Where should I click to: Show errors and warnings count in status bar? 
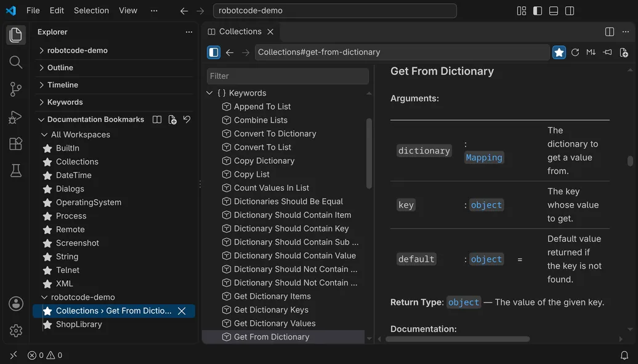click(x=45, y=355)
